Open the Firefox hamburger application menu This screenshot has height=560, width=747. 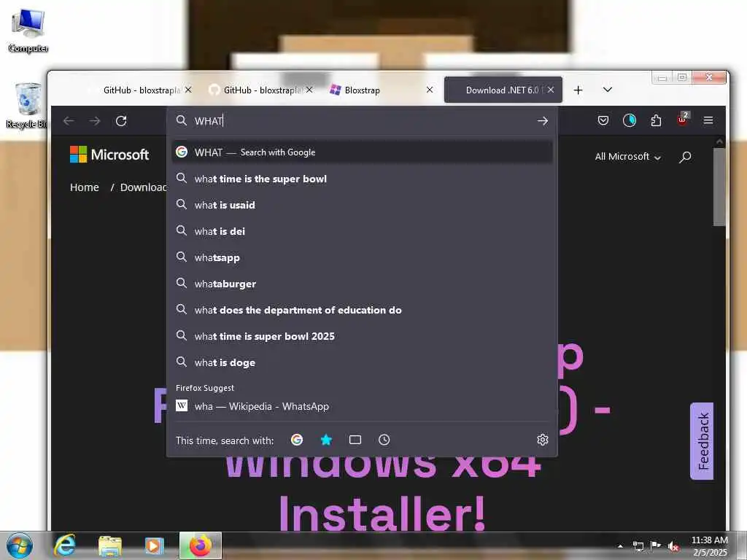[708, 120]
